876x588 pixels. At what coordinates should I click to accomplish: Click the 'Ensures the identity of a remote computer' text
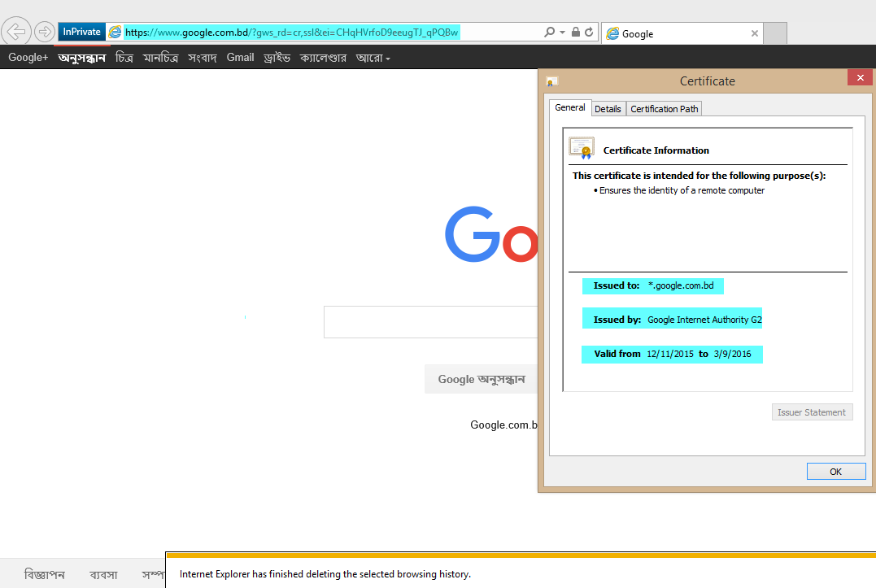(x=682, y=190)
